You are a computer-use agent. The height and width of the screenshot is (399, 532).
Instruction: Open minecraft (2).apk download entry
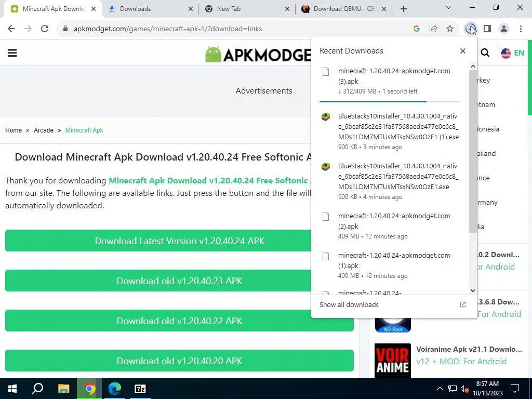pyautogui.click(x=390, y=226)
